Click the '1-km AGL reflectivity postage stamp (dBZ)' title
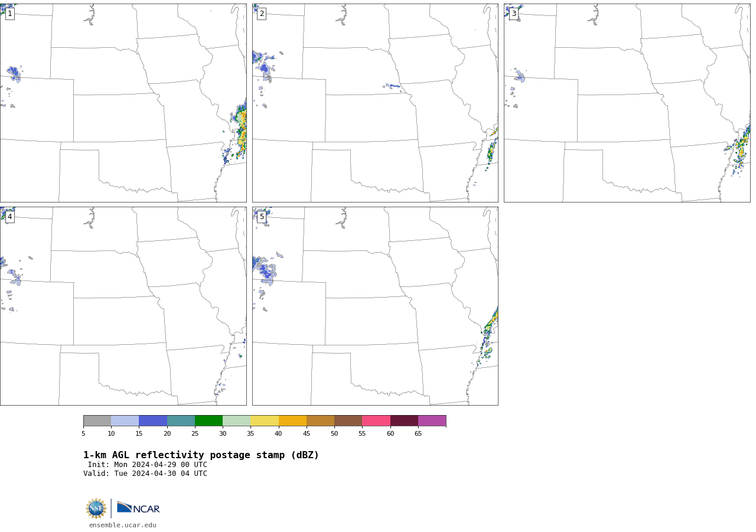 pos(201,455)
